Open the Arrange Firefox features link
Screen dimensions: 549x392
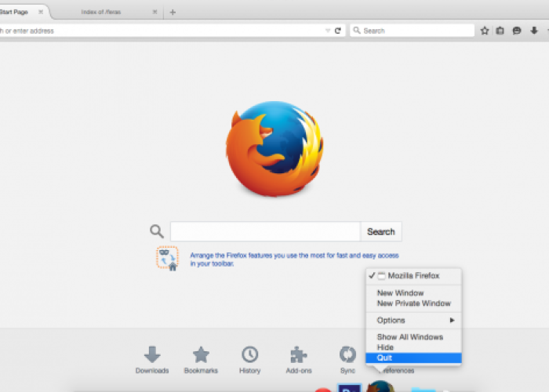pyautogui.click(x=294, y=260)
